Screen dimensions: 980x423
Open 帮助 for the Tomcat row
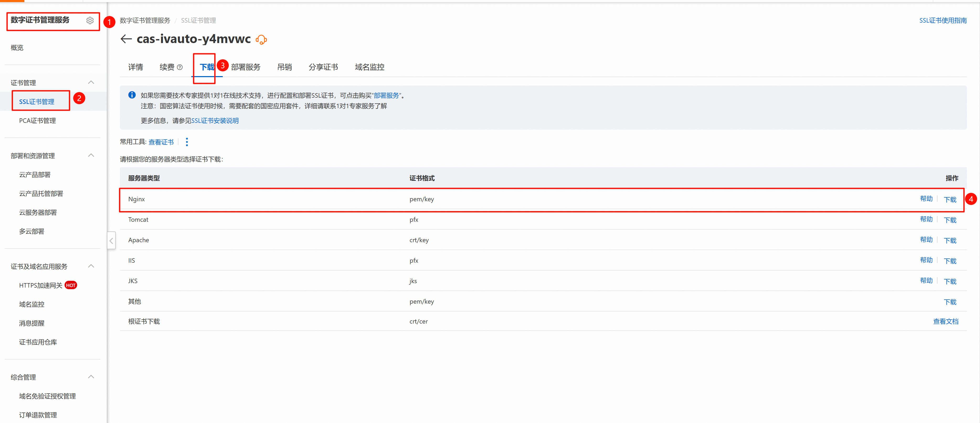926,219
